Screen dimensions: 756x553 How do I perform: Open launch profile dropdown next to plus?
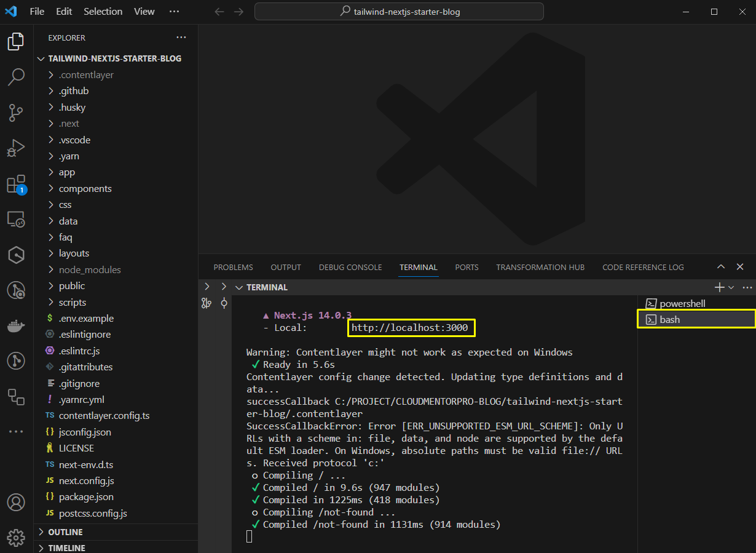click(731, 287)
